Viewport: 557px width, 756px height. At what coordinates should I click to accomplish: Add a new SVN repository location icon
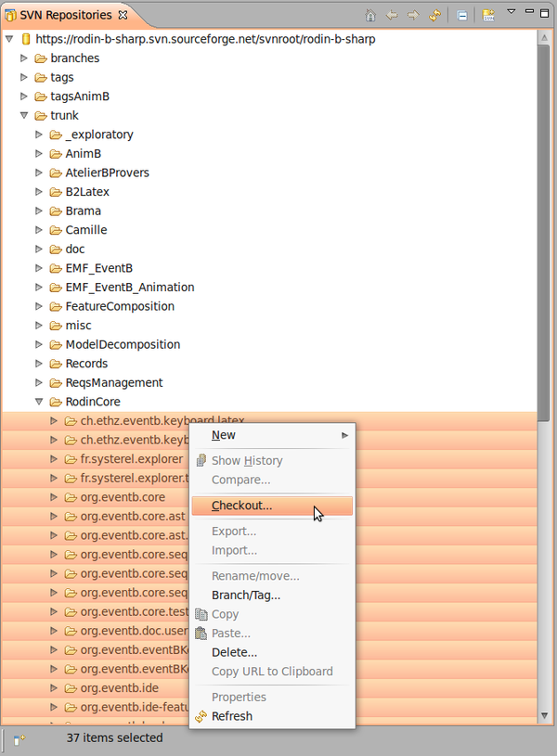pyautogui.click(x=489, y=16)
